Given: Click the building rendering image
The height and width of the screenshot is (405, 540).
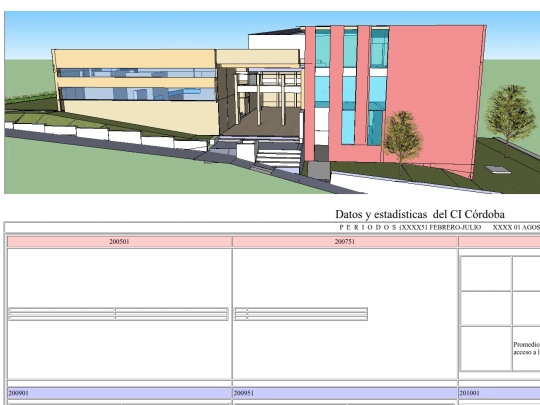Looking at the screenshot, I should coord(272,103).
